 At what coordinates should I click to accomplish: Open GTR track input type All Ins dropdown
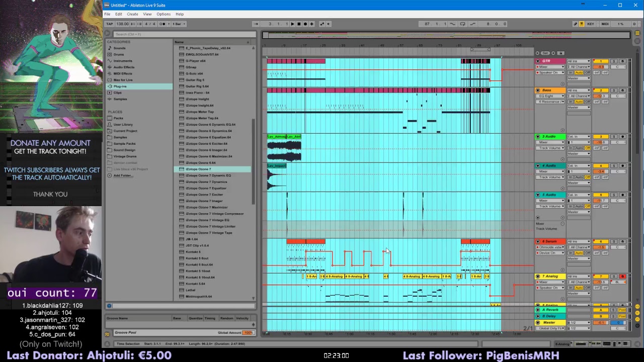click(x=579, y=61)
